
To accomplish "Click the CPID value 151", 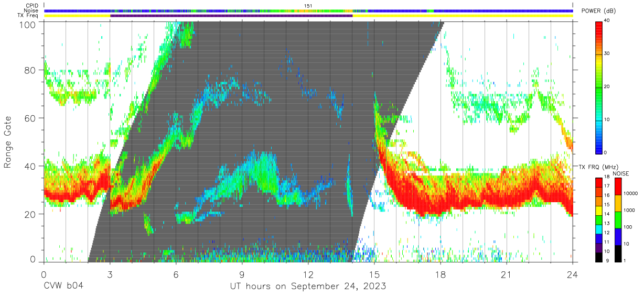I will point(308,5).
